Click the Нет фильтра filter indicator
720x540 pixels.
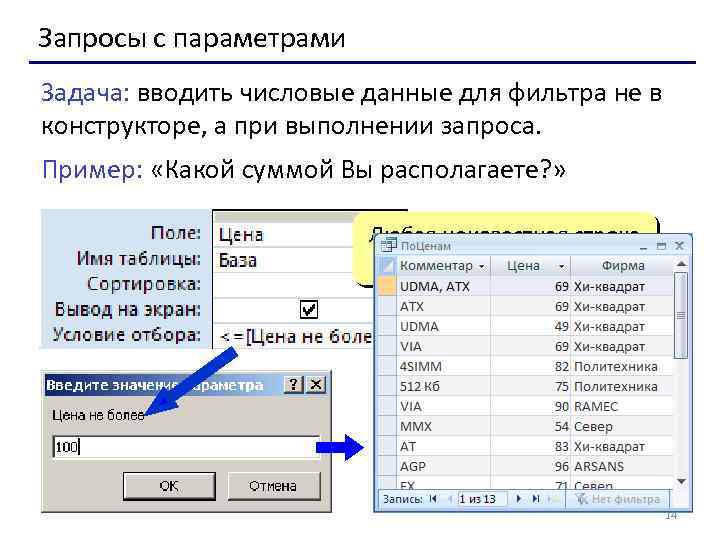click(x=618, y=499)
